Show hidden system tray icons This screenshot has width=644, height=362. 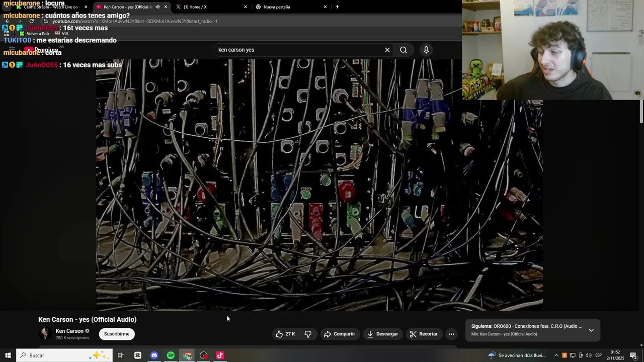click(556, 355)
